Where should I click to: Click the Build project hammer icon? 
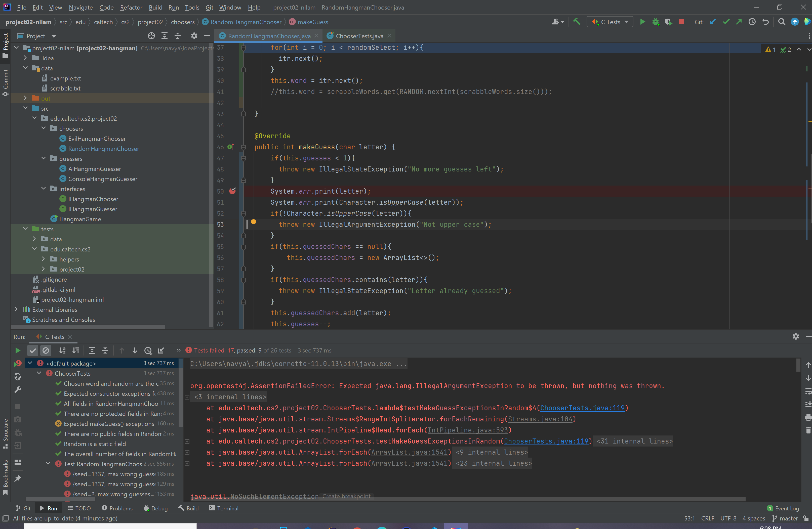pyautogui.click(x=577, y=22)
